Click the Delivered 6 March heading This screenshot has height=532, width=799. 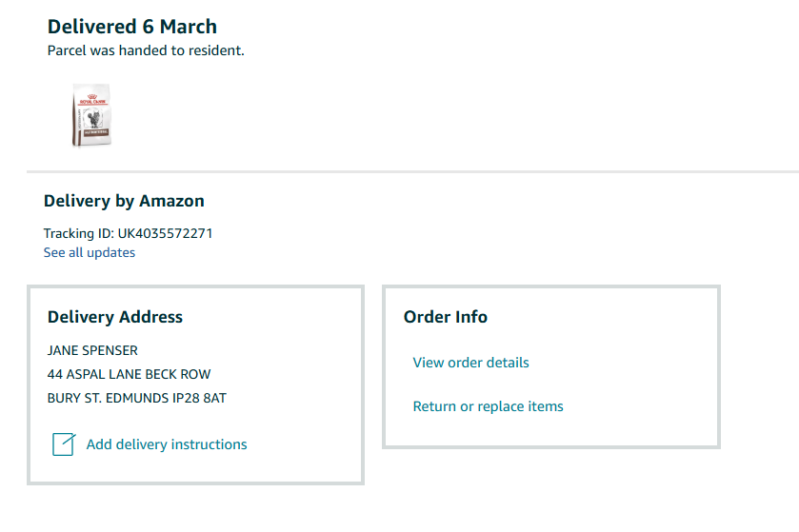(132, 27)
